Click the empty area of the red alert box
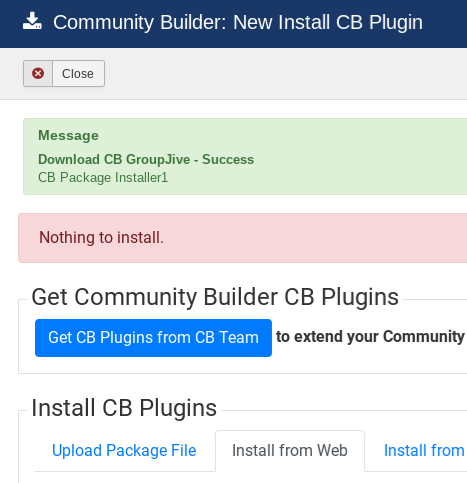The image size is (467, 483). [317, 238]
